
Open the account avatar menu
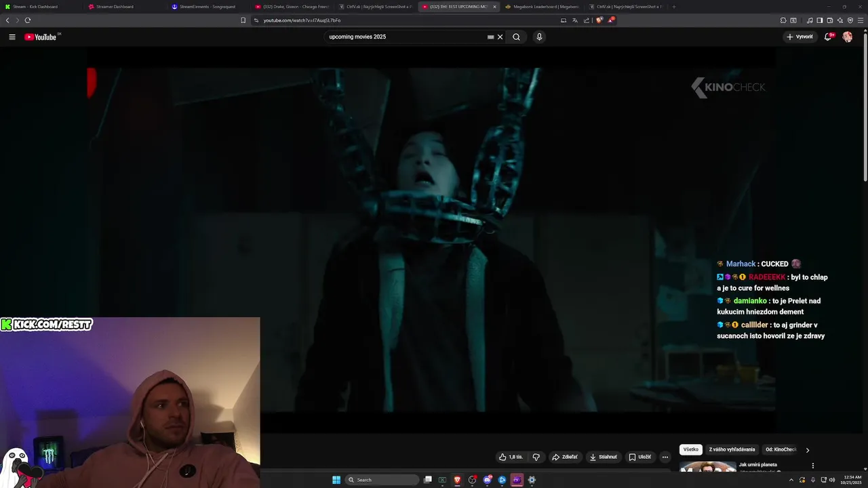point(847,37)
